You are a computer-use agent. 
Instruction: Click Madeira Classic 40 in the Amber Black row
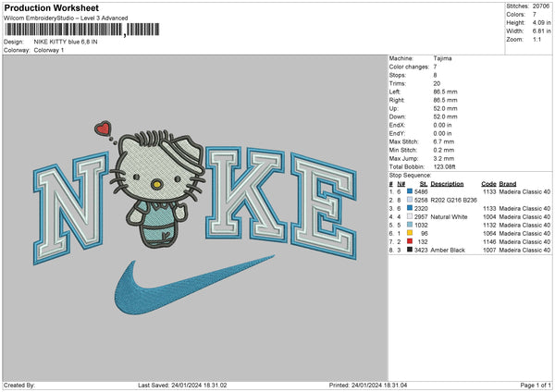[524, 250]
